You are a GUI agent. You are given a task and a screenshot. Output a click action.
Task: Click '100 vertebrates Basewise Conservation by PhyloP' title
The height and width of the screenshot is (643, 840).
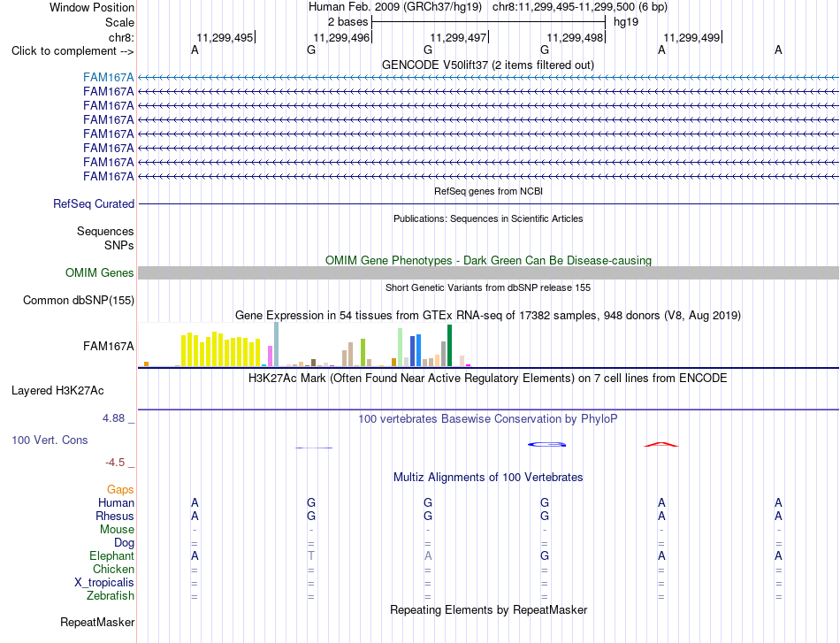coord(488,419)
